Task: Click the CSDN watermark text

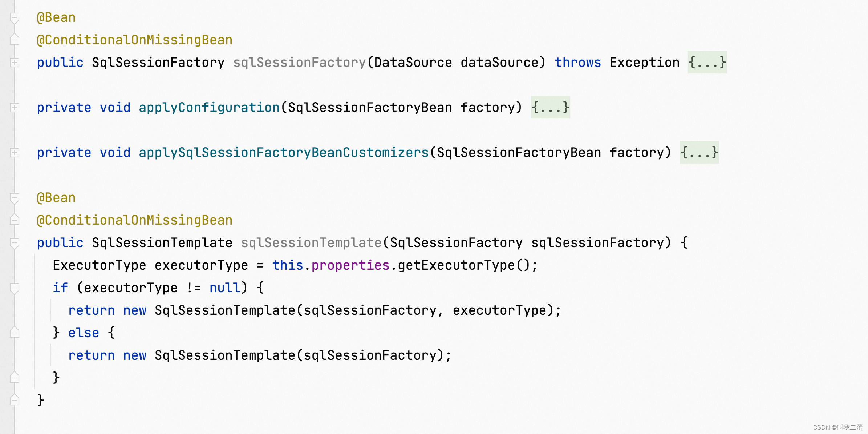Action: coord(837,427)
